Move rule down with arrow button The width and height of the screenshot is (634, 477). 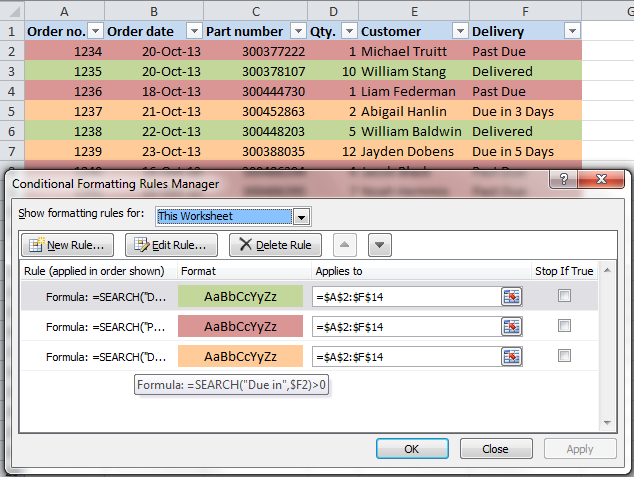coord(379,245)
